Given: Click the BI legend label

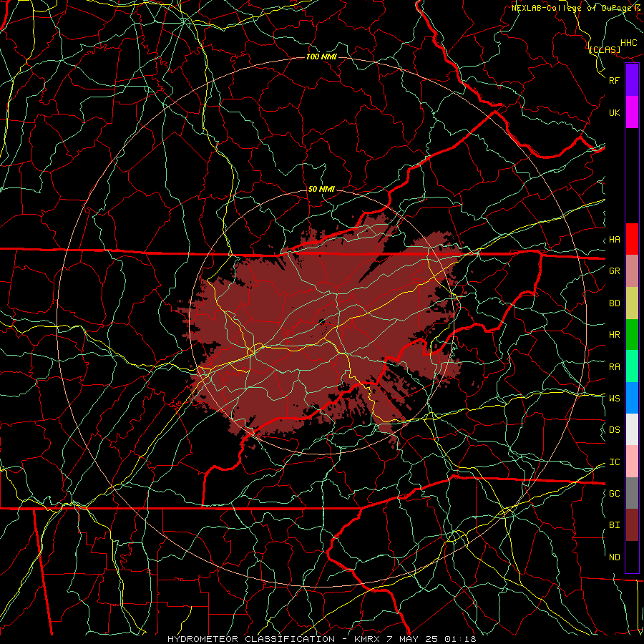Looking at the screenshot, I should (x=614, y=525).
